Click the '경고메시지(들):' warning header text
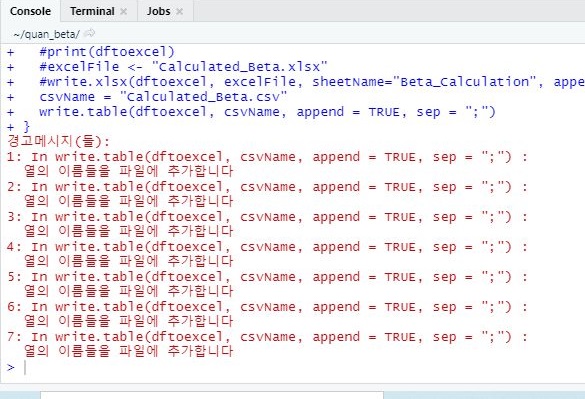This screenshot has width=585, height=399. 59,141
